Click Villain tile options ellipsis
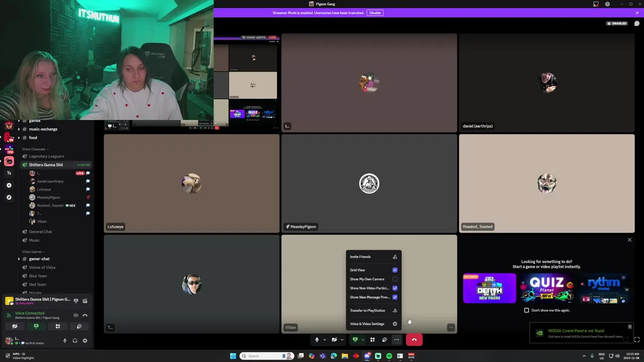Viewport: 644px width, 362px height. (451, 327)
